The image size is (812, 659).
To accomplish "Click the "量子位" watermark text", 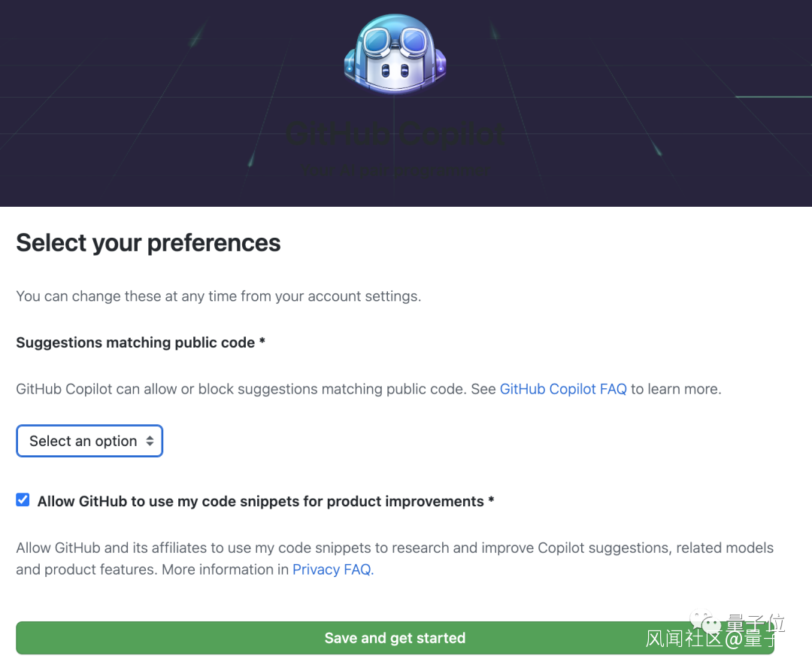I will (755, 623).
